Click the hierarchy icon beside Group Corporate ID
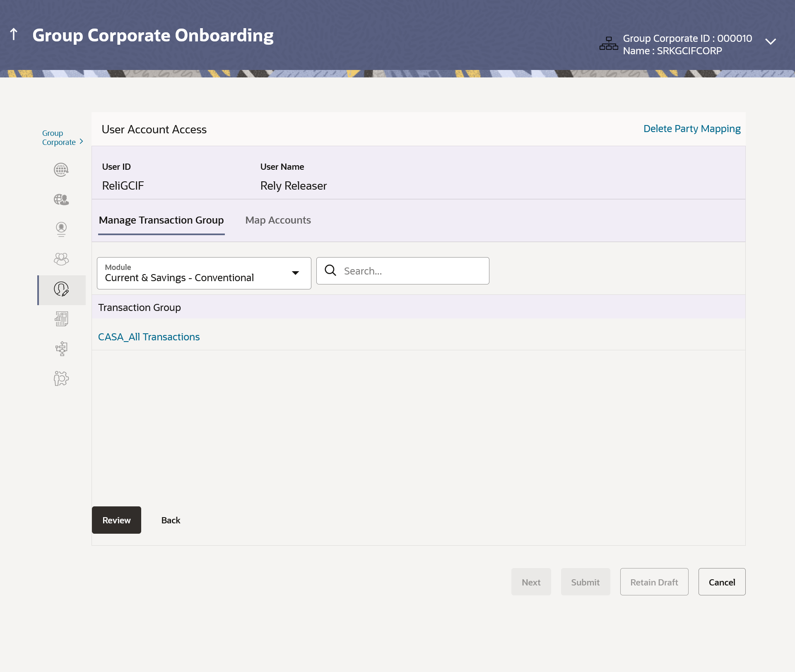This screenshot has width=795, height=672. [x=608, y=43]
